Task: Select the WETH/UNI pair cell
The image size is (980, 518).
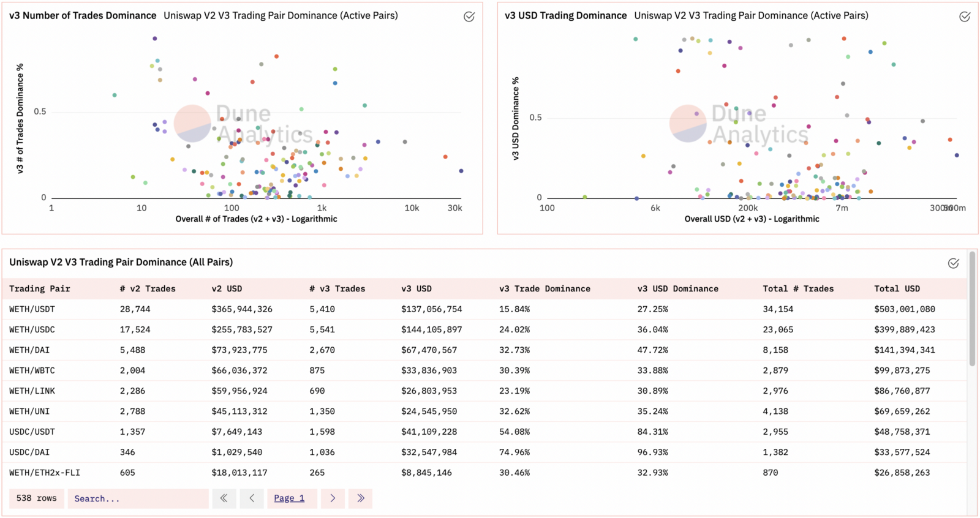Action: tap(29, 411)
